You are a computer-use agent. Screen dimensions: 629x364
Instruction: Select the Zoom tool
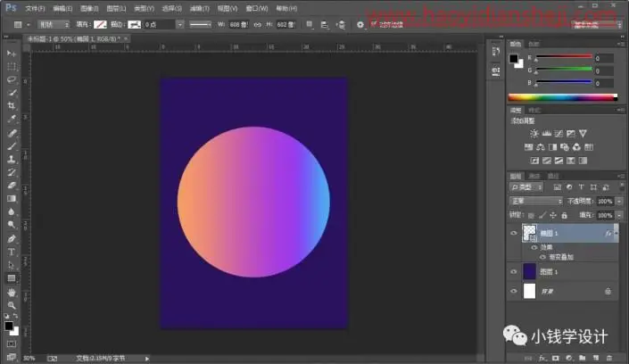pos(12,305)
